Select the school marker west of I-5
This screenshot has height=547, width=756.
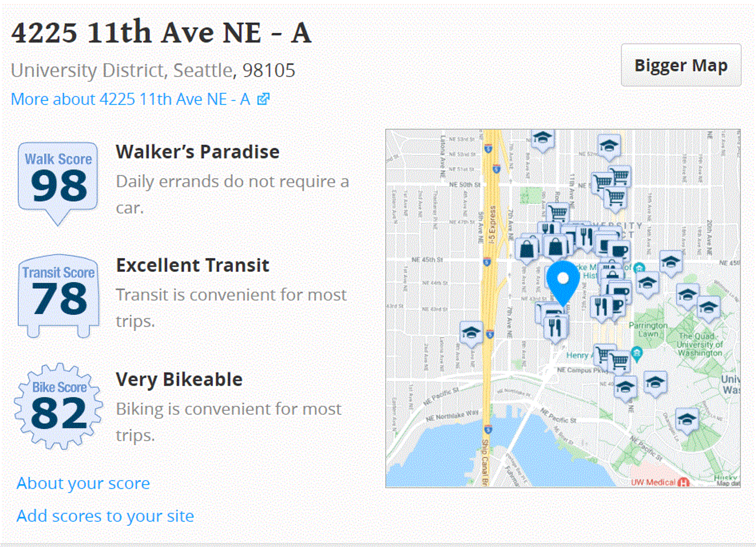coord(471,333)
